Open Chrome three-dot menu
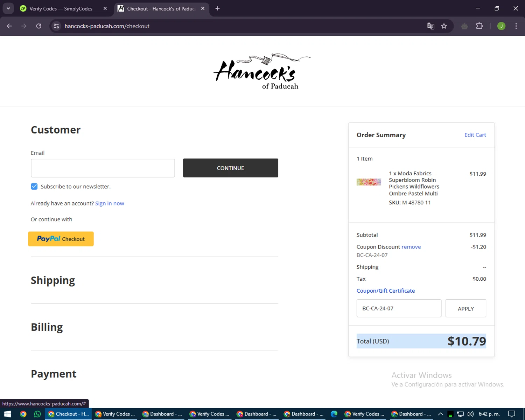The height and width of the screenshot is (420, 525). [x=516, y=26]
